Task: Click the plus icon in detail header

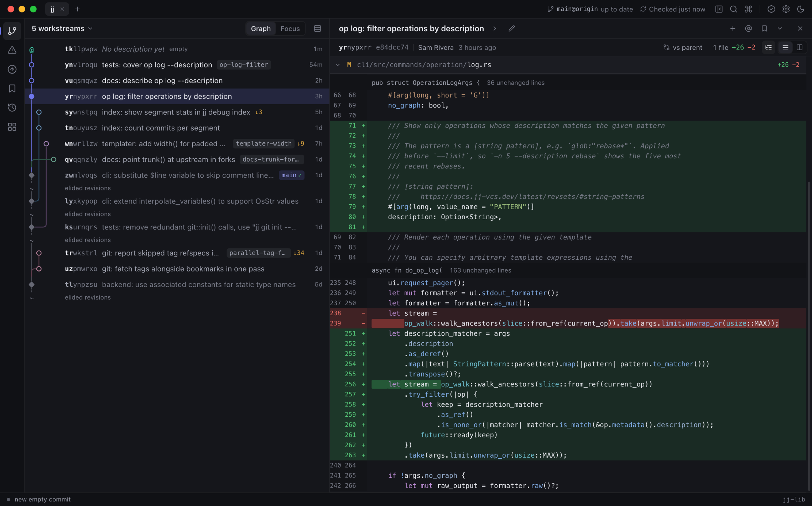Action: click(733, 28)
